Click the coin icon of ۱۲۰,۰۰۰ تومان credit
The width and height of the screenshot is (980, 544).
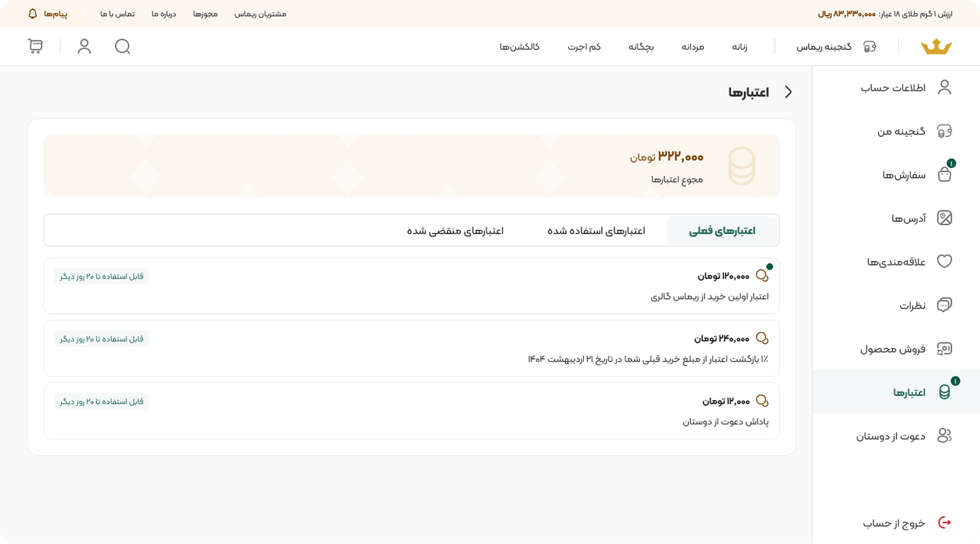click(762, 276)
